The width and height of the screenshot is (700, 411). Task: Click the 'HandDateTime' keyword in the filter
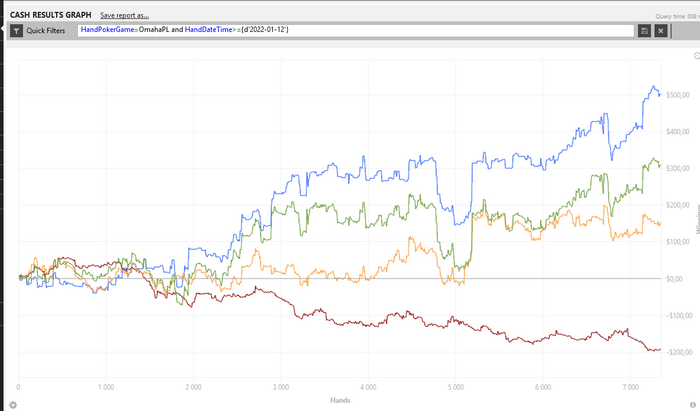pos(208,29)
